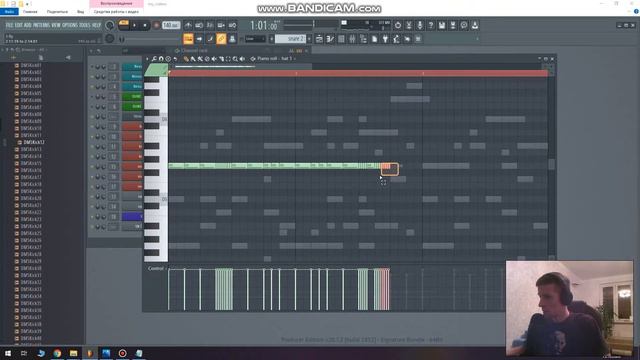Select the 'Поделиться' tab in Explorer ribbon
Image resolution: width=640 pixels, height=360 pixels.
(x=57, y=12)
